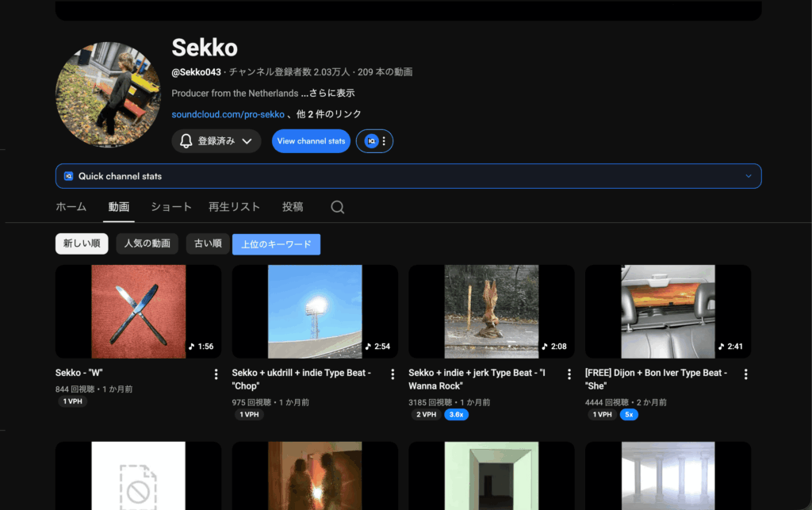Select the 新しい順 sort chip
812x510 pixels.
point(82,243)
